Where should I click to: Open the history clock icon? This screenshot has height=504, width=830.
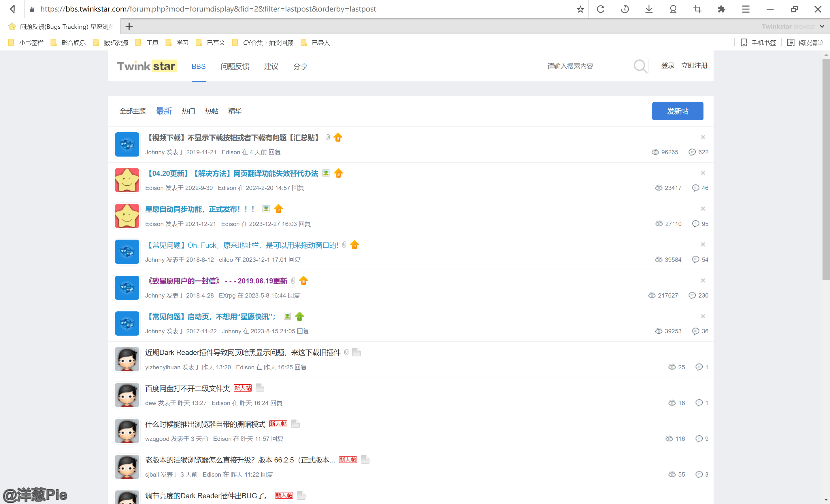pyautogui.click(x=625, y=9)
